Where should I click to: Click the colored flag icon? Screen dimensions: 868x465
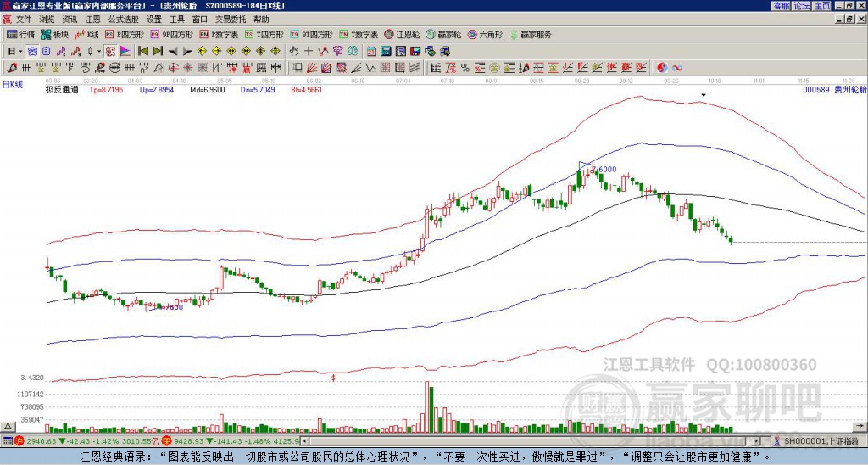pos(125,51)
